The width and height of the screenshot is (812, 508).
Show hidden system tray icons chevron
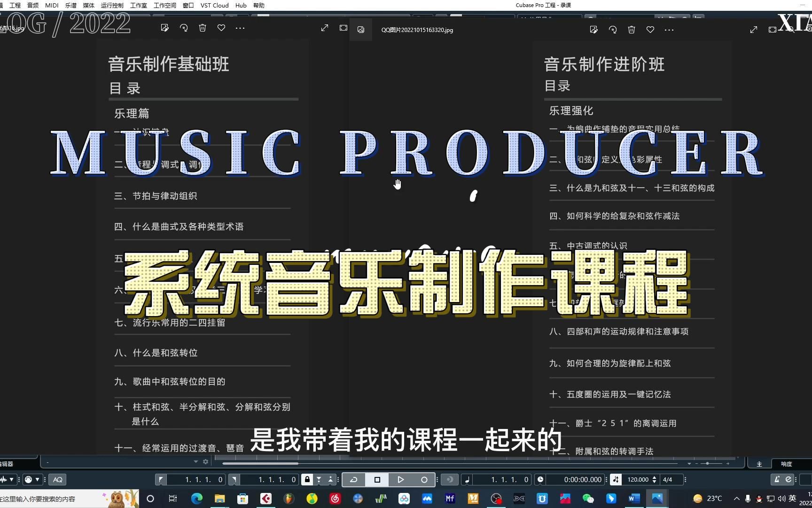[736, 499]
